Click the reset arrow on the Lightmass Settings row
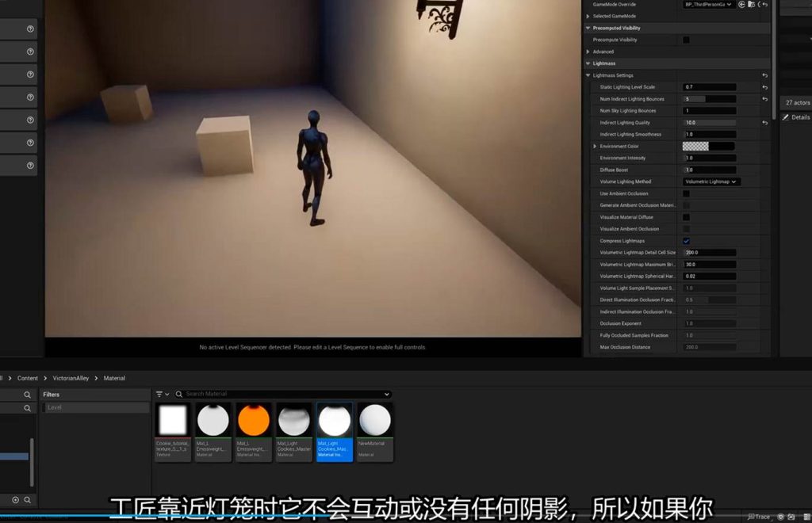Screen dimensions: 812x523 (764, 75)
